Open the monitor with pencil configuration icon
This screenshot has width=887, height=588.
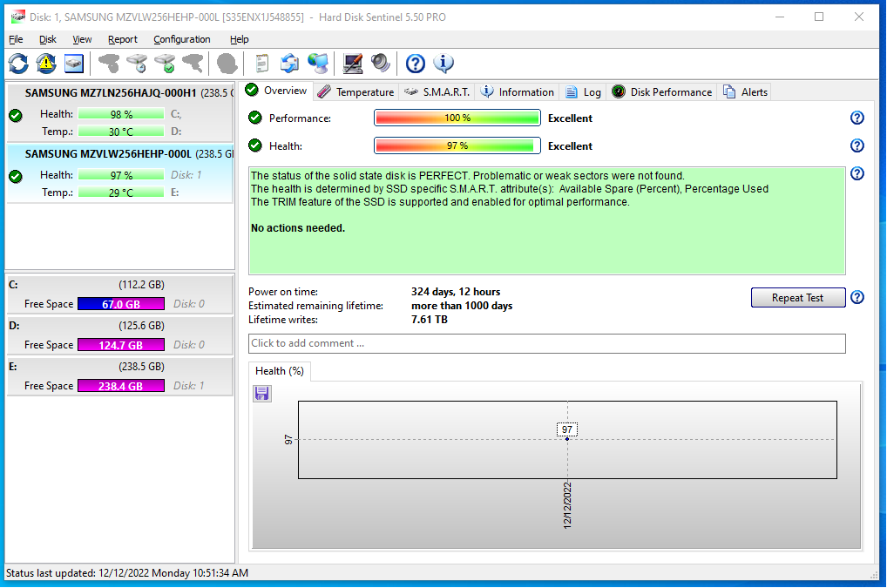click(352, 64)
